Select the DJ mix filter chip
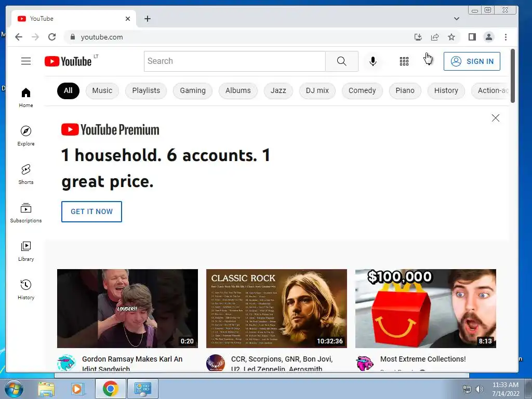The image size is (532, 399). click(x=317, y=90)
